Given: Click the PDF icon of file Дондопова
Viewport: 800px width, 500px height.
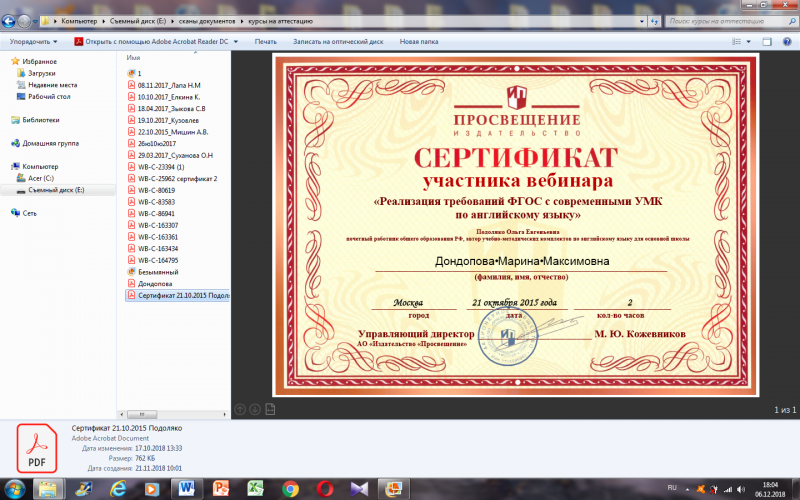Looking at the screenshot, I should (x=131, y=284).
